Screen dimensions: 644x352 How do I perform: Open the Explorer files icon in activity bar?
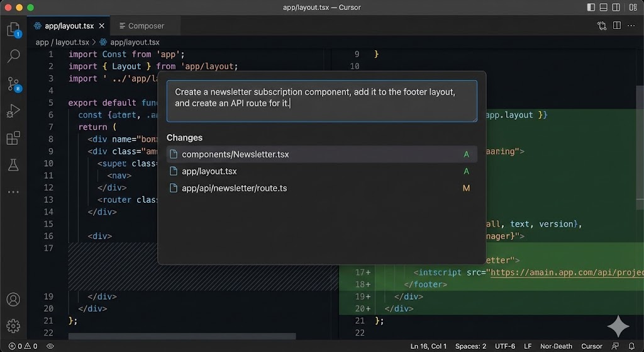point(13,29)
